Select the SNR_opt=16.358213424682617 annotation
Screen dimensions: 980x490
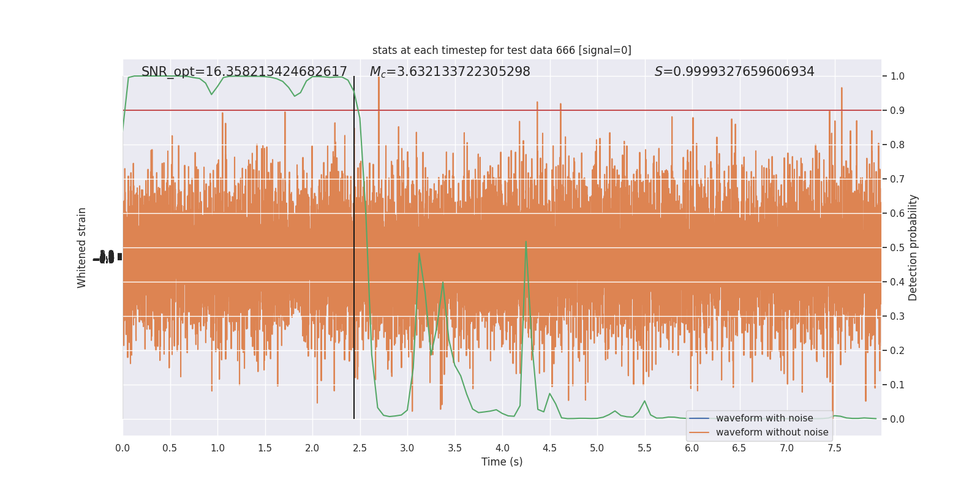pyautogui.click(x=244, y=72)
